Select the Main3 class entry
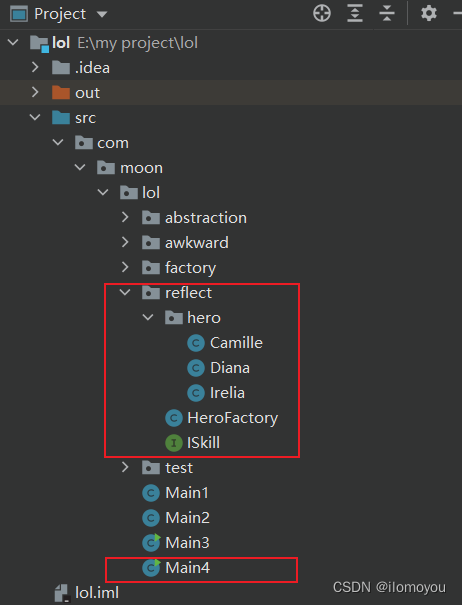This screenshot has width=462, height=605. point(176,542)
